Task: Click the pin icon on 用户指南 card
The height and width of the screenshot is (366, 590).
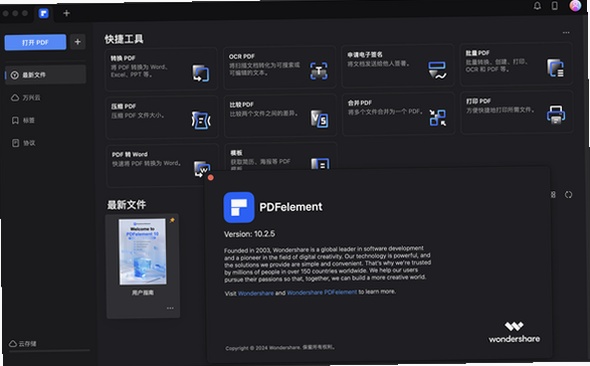Action: tap(172, 220)
